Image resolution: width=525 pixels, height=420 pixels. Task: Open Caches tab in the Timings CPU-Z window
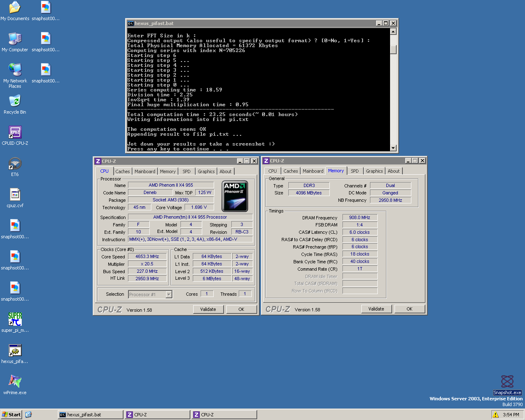(x=290, y=171)
